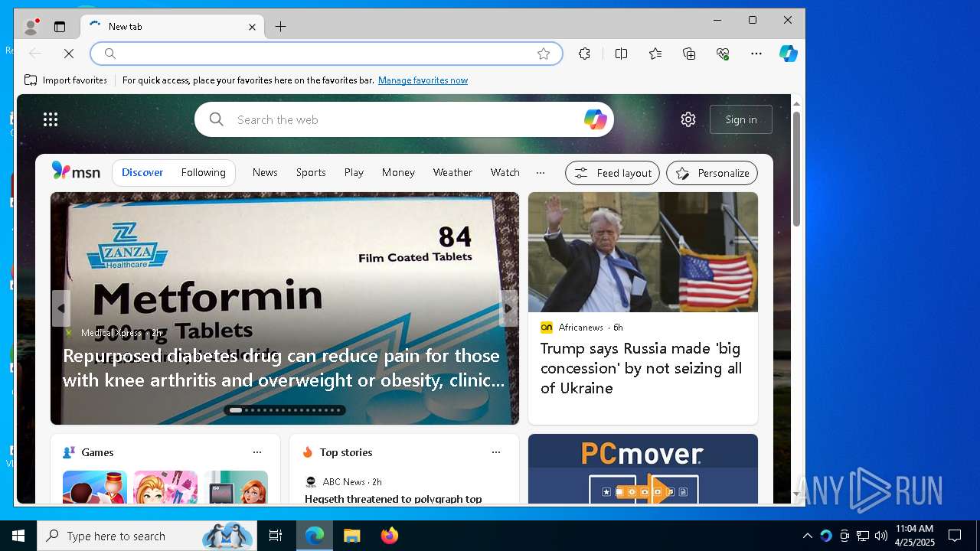The width and height of the screenshot is (980, 551).
Task: Open Top stories card options menu
Action: [x=496, y=452]
